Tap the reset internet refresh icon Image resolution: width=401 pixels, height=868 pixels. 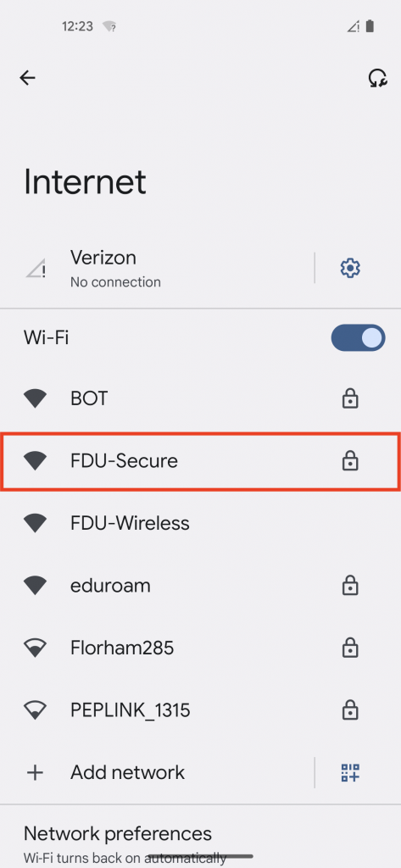point(378,78)
